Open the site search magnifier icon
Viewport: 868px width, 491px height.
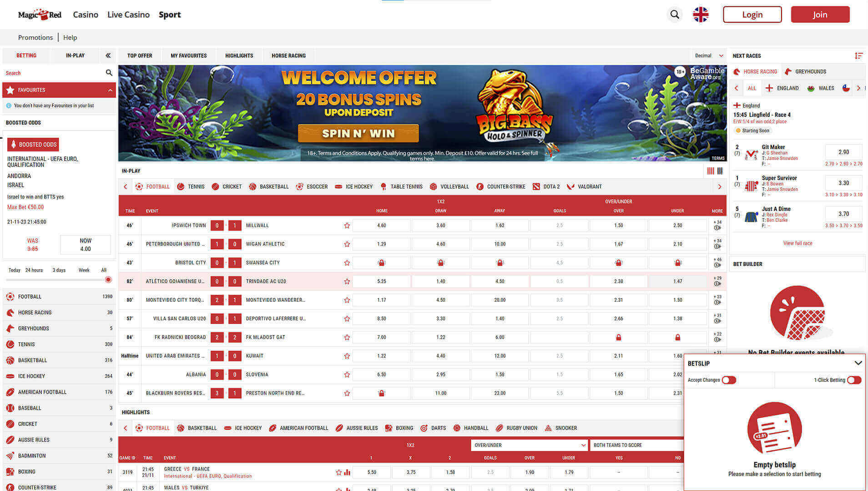coord(675,15)
